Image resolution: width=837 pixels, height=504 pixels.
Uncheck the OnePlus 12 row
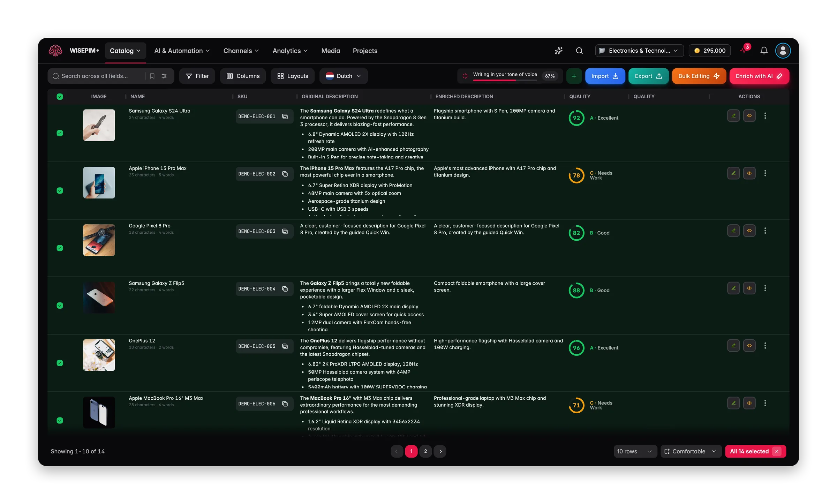[60, 363]
